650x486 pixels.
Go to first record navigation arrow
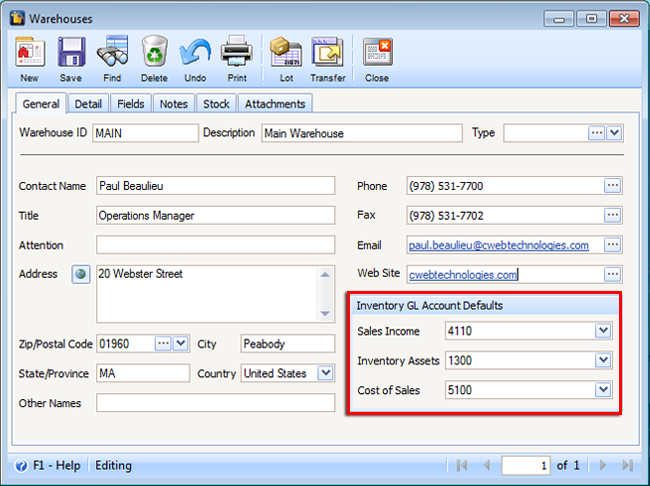tap(462, 465)
